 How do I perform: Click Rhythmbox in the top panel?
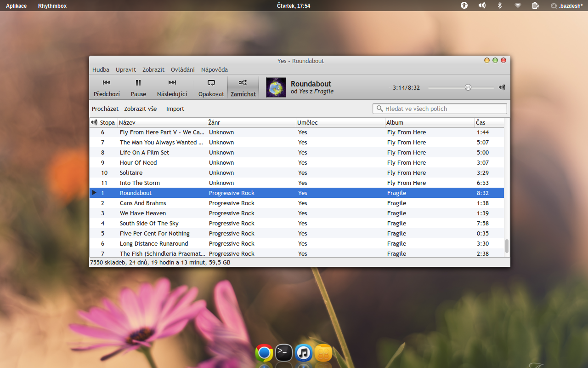[52, 6]
